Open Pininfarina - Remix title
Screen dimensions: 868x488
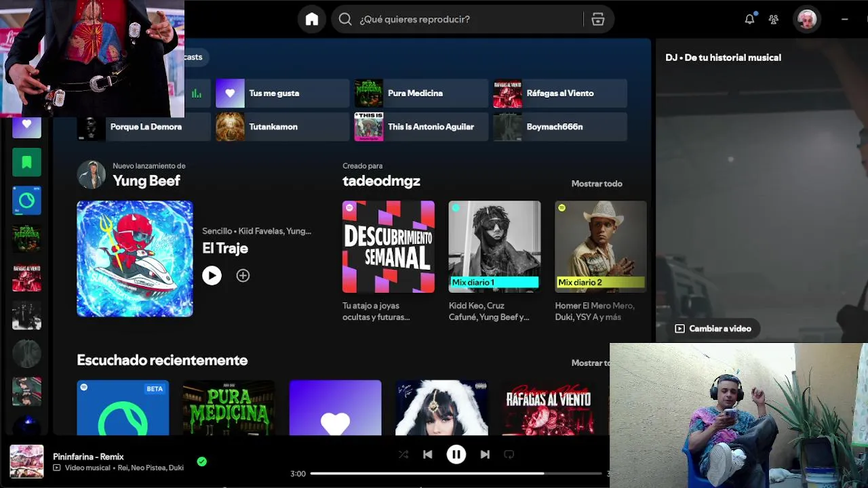click(88, 457)
